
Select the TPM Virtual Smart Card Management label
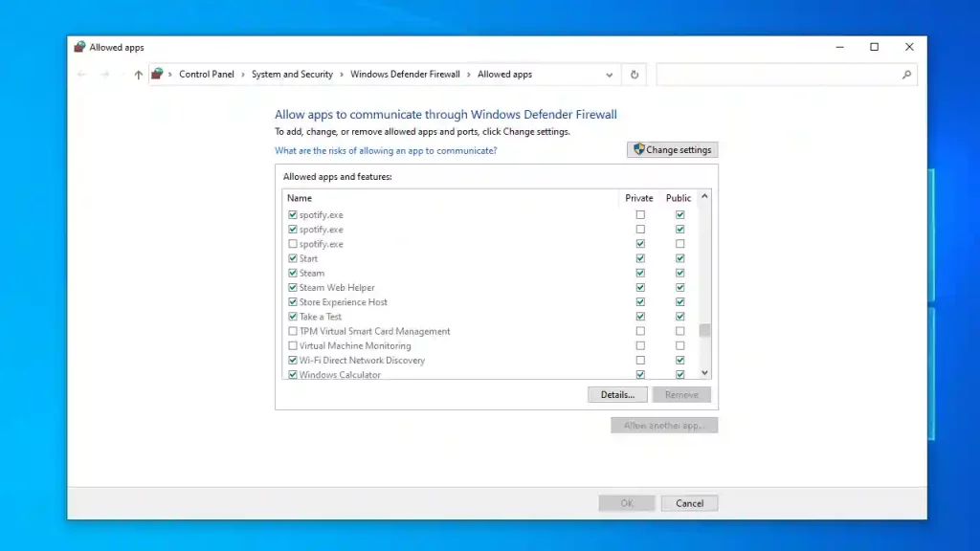[374, 331]
